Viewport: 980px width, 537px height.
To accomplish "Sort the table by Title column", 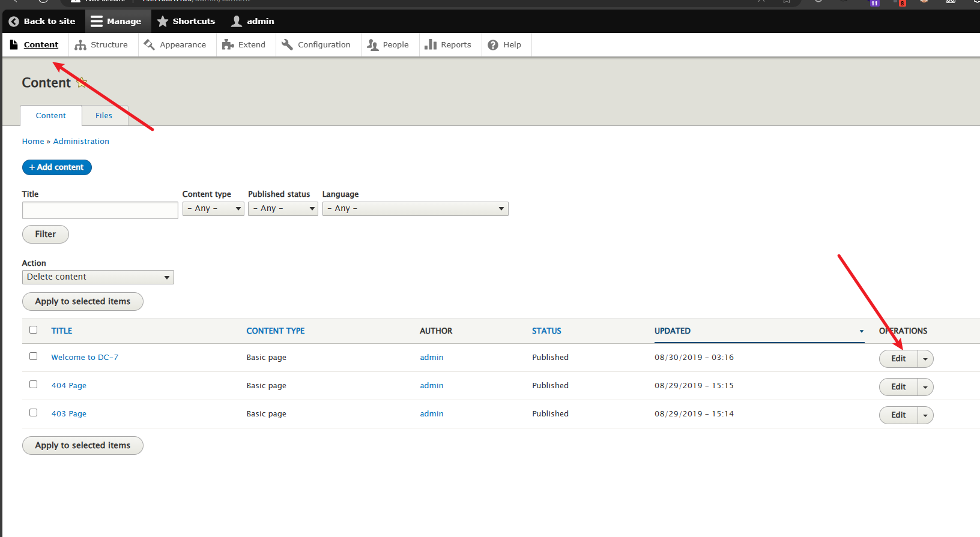I will pyautogui.click(x=62, y=331).
